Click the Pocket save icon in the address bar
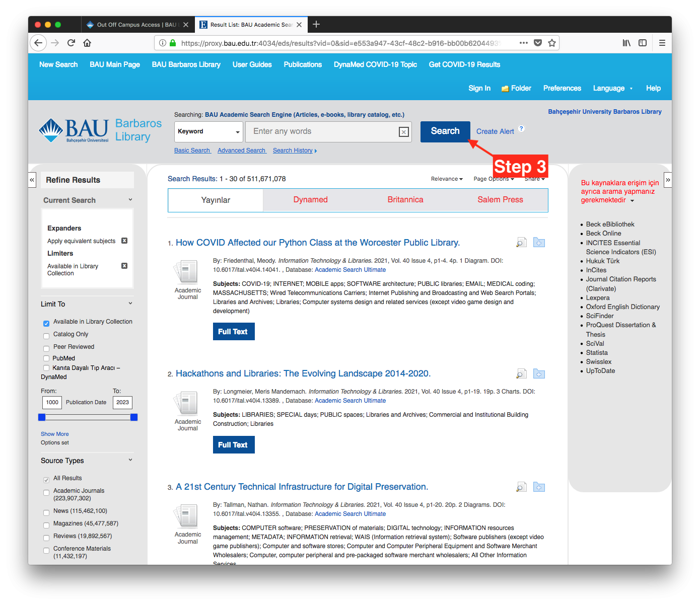 [x=538, y=43]
